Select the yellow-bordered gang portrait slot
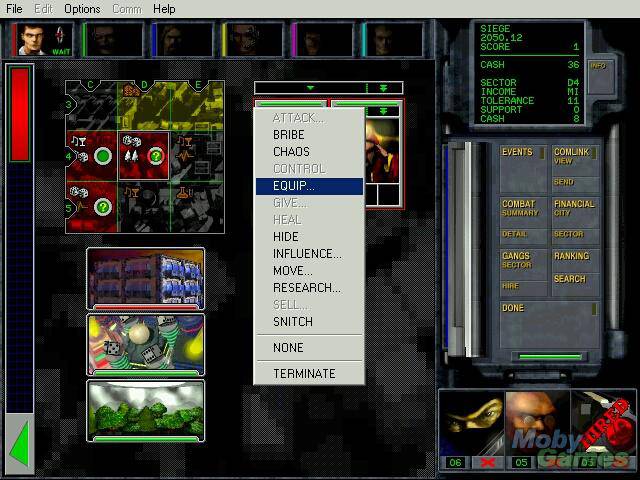 click(x=253, y=40)
